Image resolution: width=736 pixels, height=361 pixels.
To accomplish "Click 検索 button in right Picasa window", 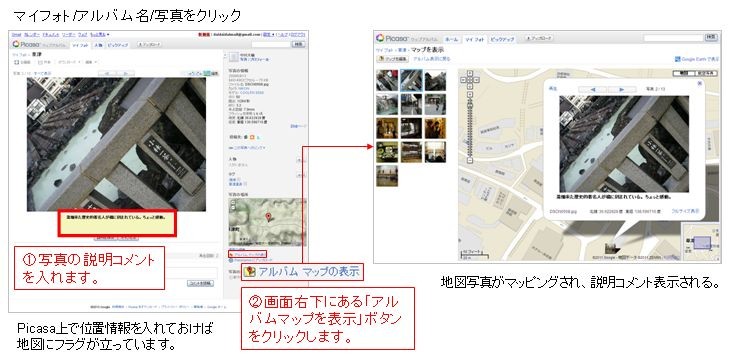I will point(712,38).
